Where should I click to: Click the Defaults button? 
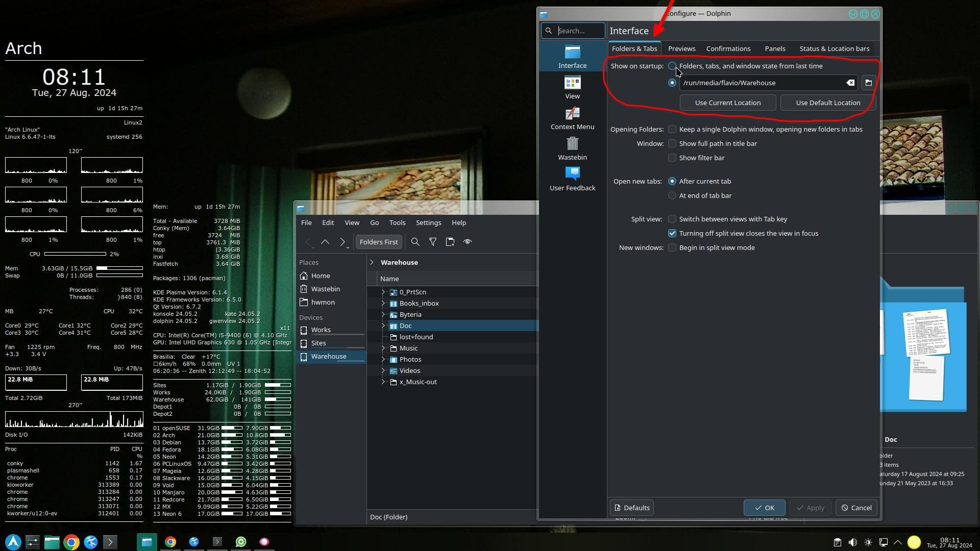(x=632, y=508)
